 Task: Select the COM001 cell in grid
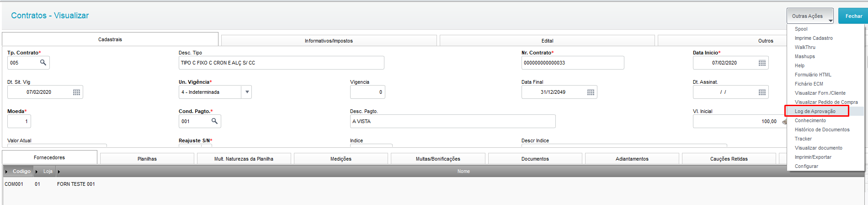click(14, 184)
